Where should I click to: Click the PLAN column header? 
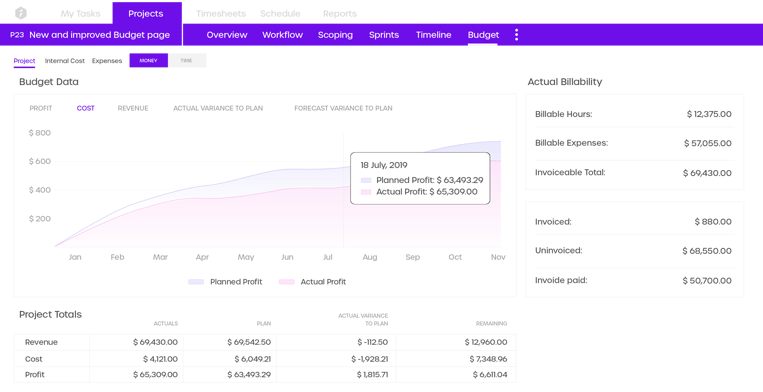[x=264, y=323]
